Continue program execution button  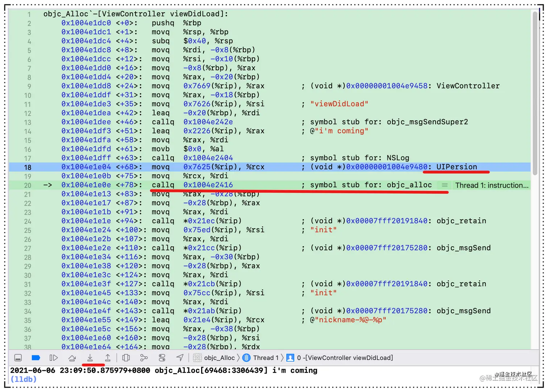pyautogui.click(x=54, y=358)
